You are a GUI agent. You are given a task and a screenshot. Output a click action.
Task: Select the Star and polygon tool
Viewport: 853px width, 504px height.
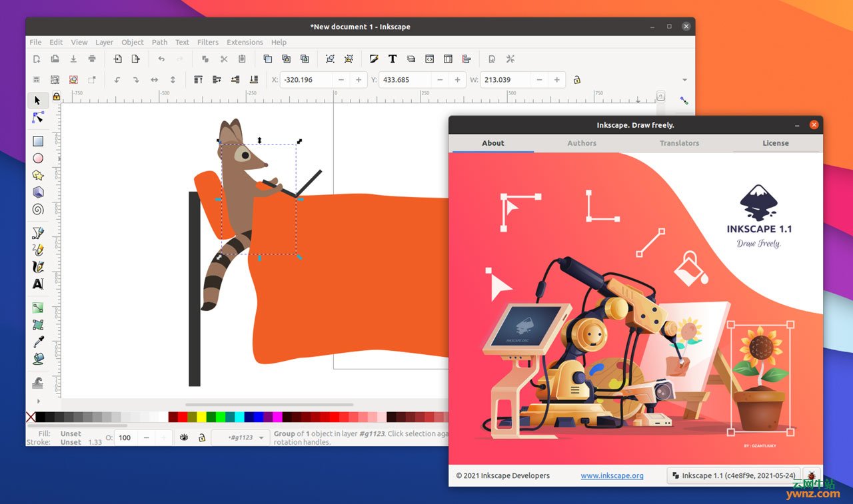tap(38, 175)
